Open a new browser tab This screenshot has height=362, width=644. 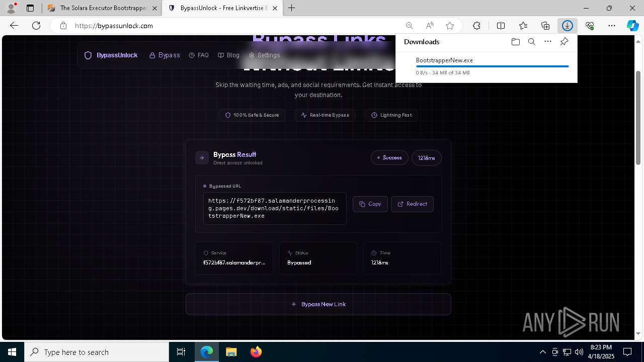pos(292,8)
